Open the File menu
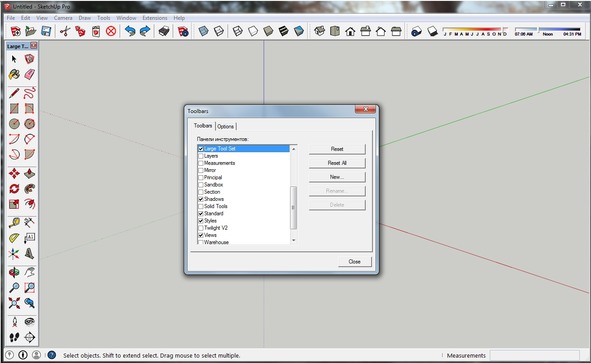Viewport: 591px width, 363px height. tap(11, 18)
